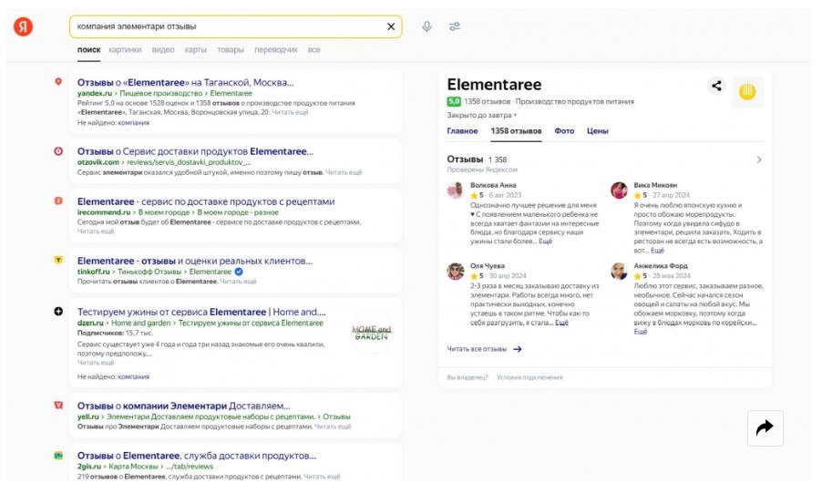Expand Оля Чуева's review with Ещё

pyautogui.click(x=561, y=323)
